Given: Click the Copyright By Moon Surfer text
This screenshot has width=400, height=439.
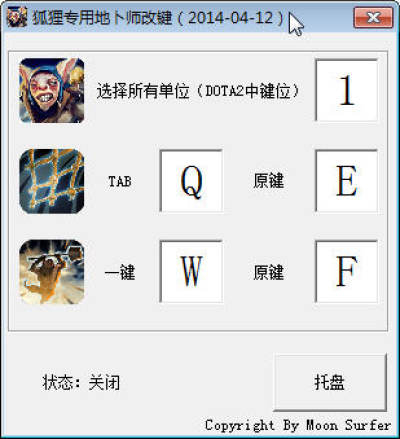Looking at the screenshot, I should click(298, 425).
